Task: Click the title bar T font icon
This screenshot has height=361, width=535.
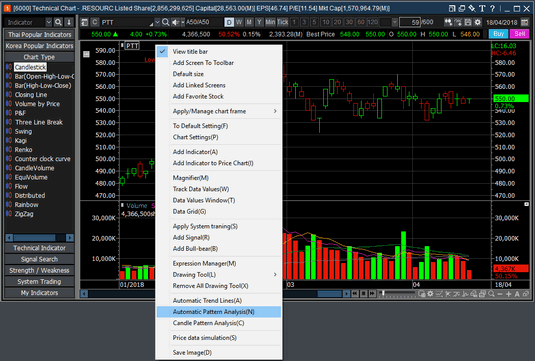Action: [482, 9]
